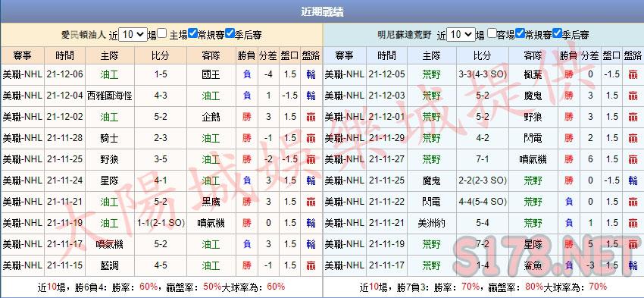Select the 企鵝 away team cell
This screenshot has width=644, height=298.
[x=211, y=117]
